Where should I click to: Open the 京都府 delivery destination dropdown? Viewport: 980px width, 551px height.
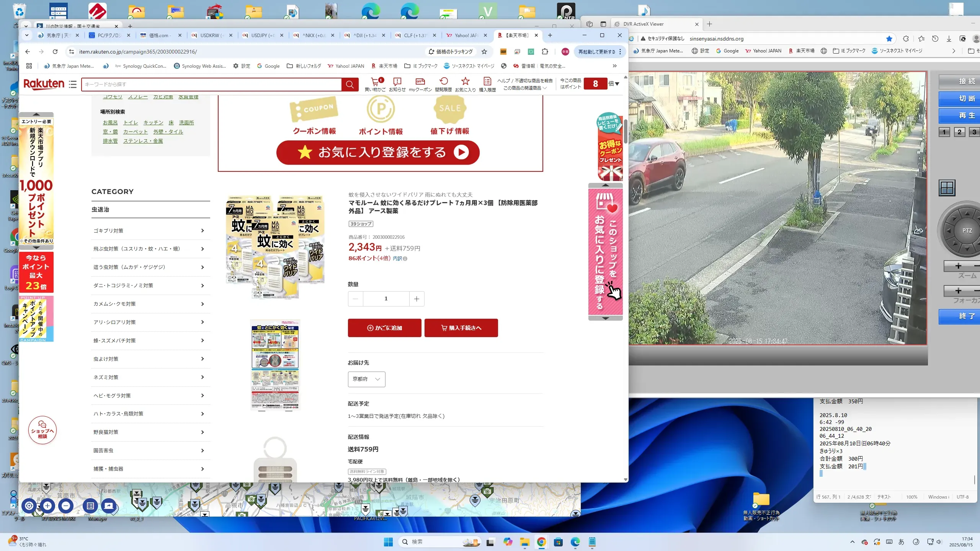coord(366,379)
